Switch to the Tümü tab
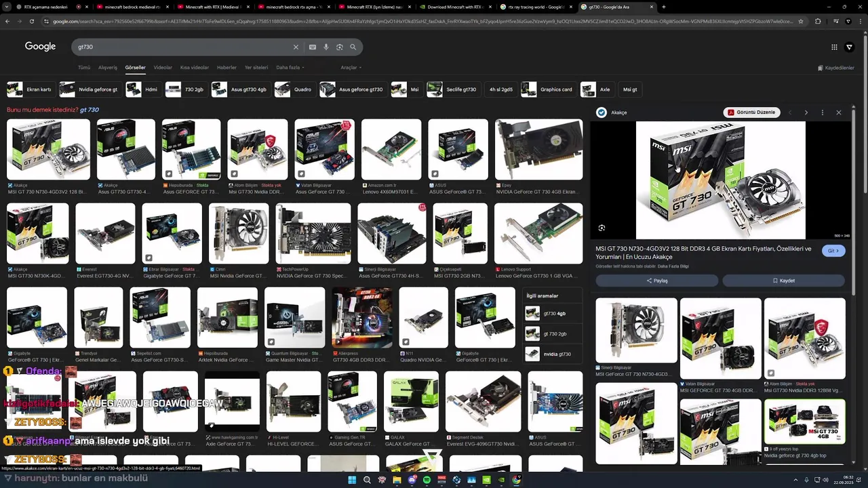This screenshot has height=488, width=868. pyautogui.click(x=84, y=68)
